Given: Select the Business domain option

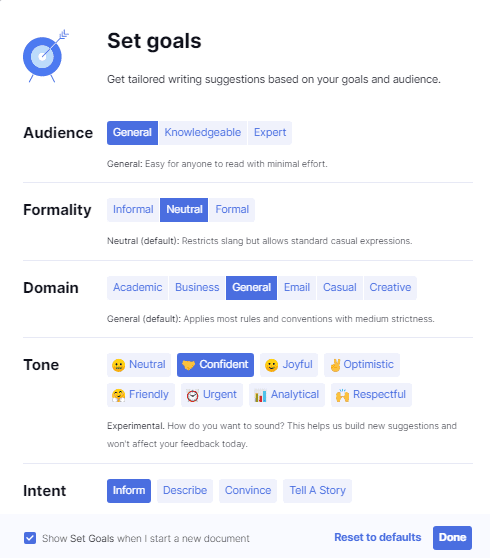Looking at the screenshot, I should 197,288.
